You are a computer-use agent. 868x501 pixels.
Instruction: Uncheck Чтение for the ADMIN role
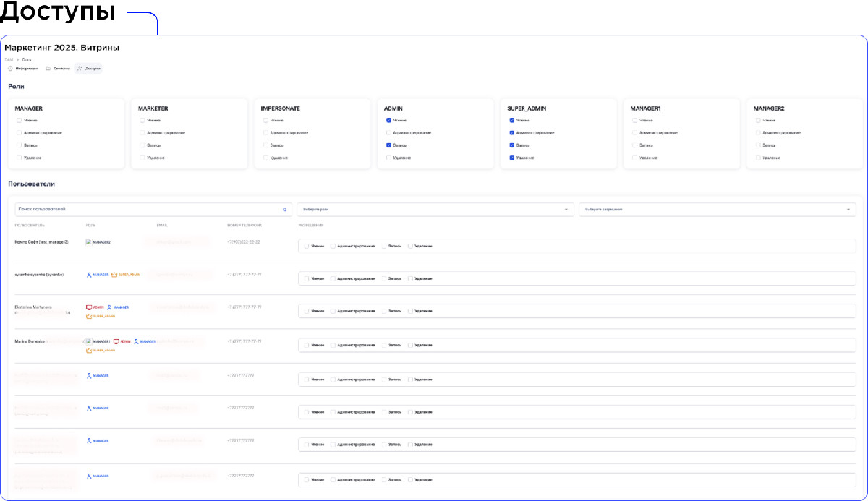coord(389,121)
